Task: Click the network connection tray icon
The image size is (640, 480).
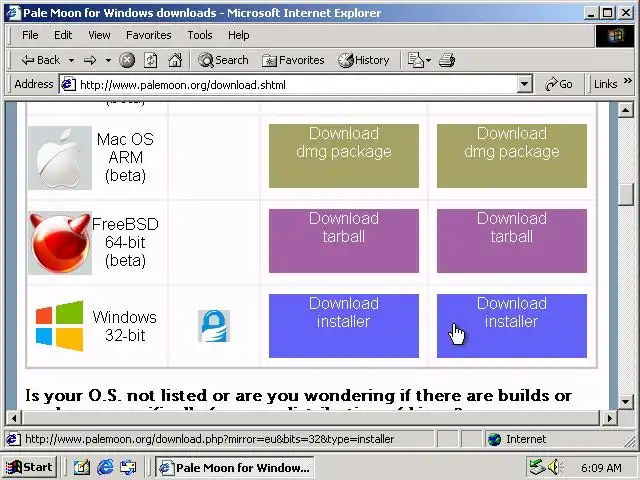Action: (537, 467)
